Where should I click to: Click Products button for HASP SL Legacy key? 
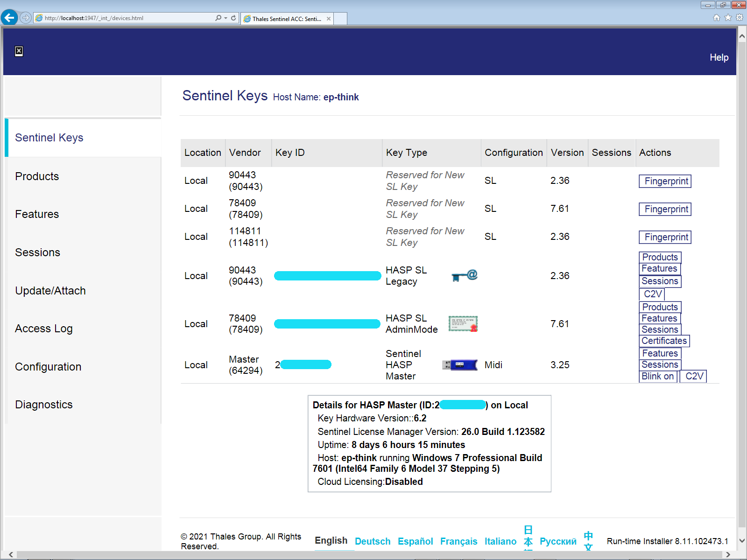(660, 257)
